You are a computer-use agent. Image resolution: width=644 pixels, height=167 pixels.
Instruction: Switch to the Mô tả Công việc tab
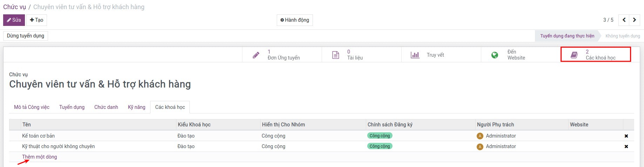coord(32,107)
